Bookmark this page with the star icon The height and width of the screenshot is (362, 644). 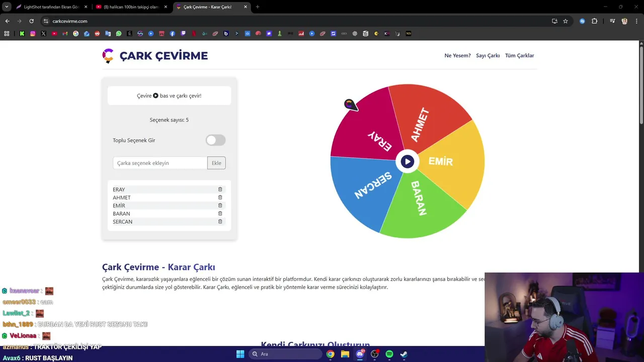tap(566, 21)
